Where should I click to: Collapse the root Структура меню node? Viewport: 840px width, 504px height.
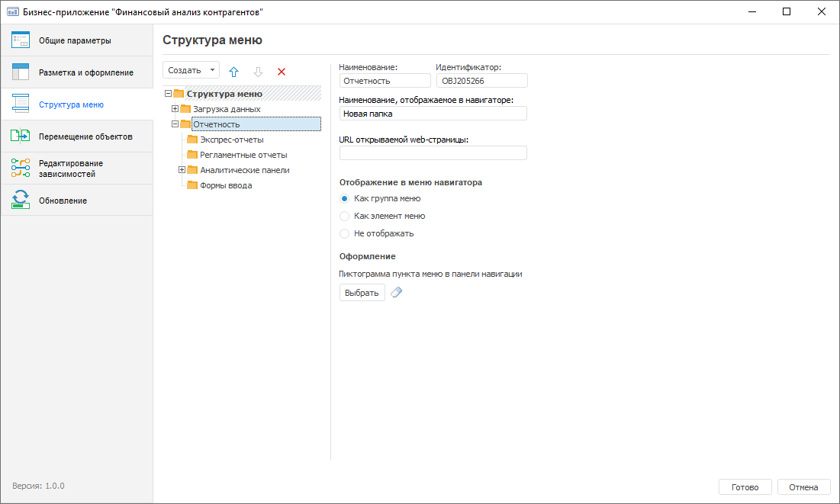pos(168,93)
